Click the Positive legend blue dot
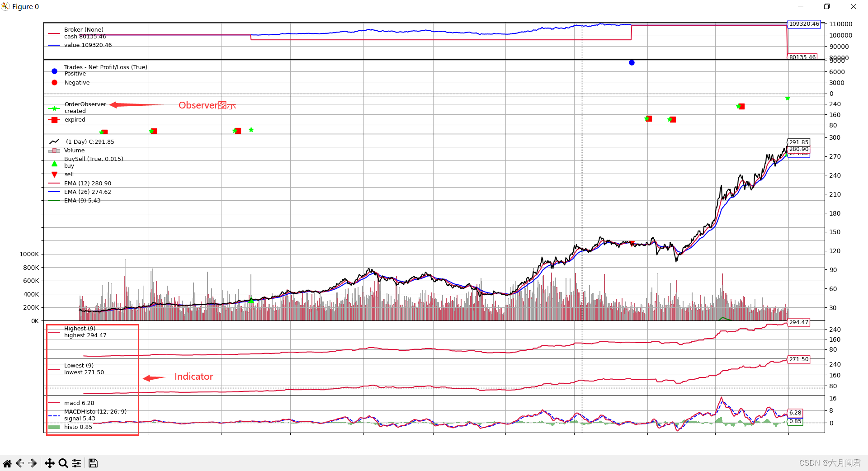The image size is (868, 471). (x=54, y=71)
